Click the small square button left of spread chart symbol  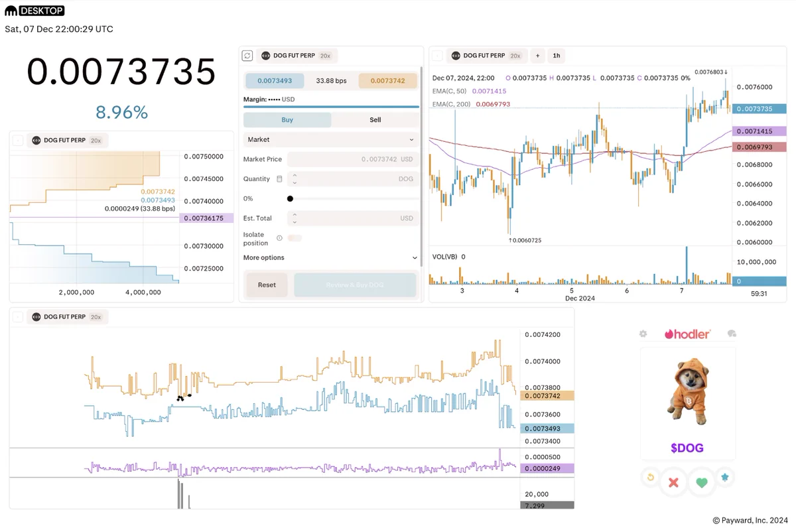pos(18,317)
